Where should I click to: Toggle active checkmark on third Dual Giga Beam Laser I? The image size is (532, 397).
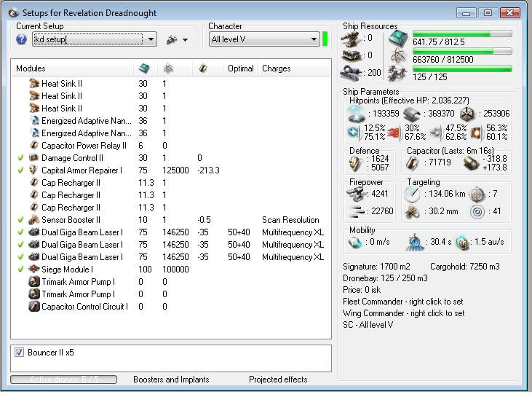pyautogui.click(x=20, y=256)
